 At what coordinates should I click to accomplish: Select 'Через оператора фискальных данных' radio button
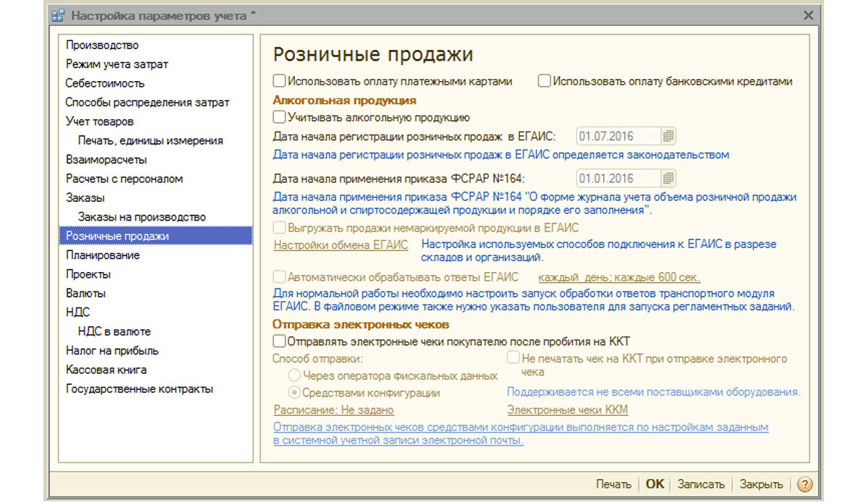[x=294, y=375]
